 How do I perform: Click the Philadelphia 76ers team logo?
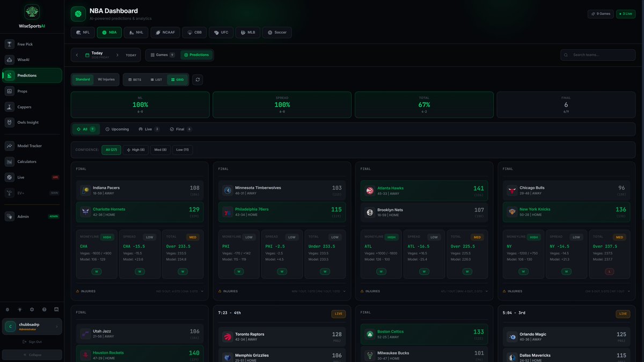pyautogui.click(x=228, y=212)
